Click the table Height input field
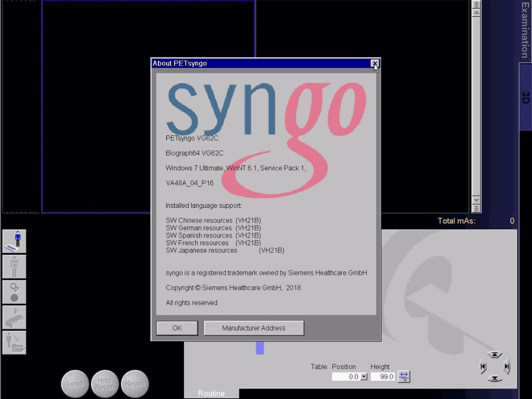Viewport: 532px width, 399px height. point(383,377)
